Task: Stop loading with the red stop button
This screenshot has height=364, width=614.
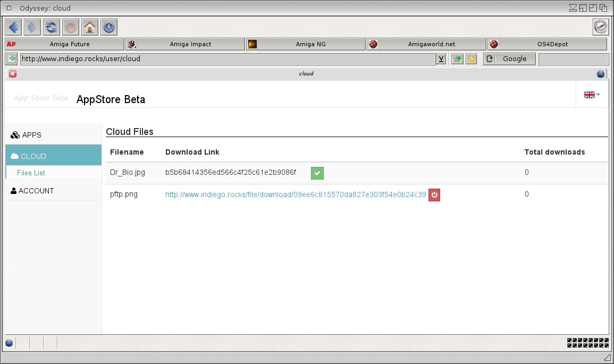Action: click(71, 28)
